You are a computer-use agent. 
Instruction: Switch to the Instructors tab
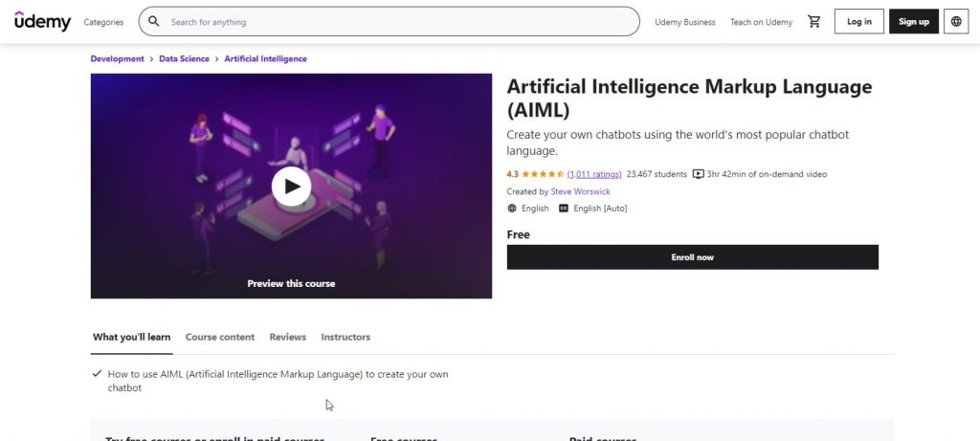[x=345, y=338]
